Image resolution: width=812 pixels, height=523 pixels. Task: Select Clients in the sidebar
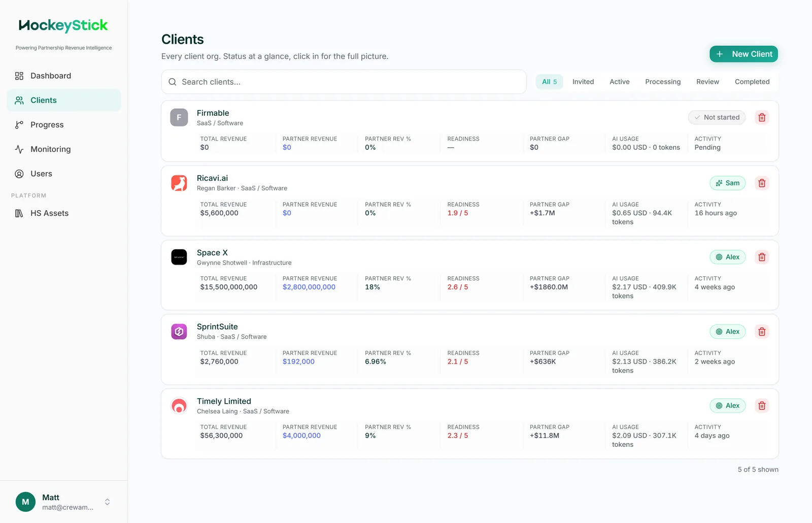(63, 100)
